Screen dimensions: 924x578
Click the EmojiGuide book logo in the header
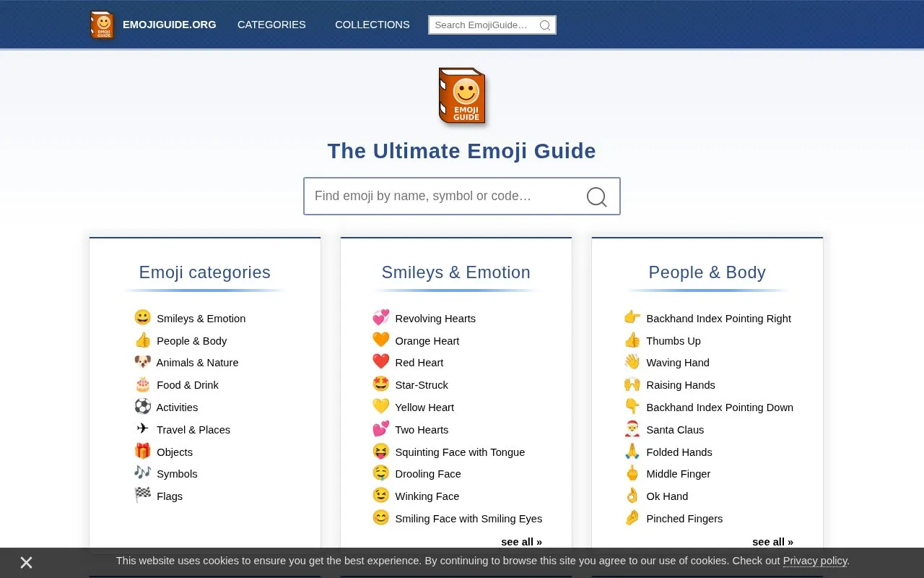click(x=102, y=25)
